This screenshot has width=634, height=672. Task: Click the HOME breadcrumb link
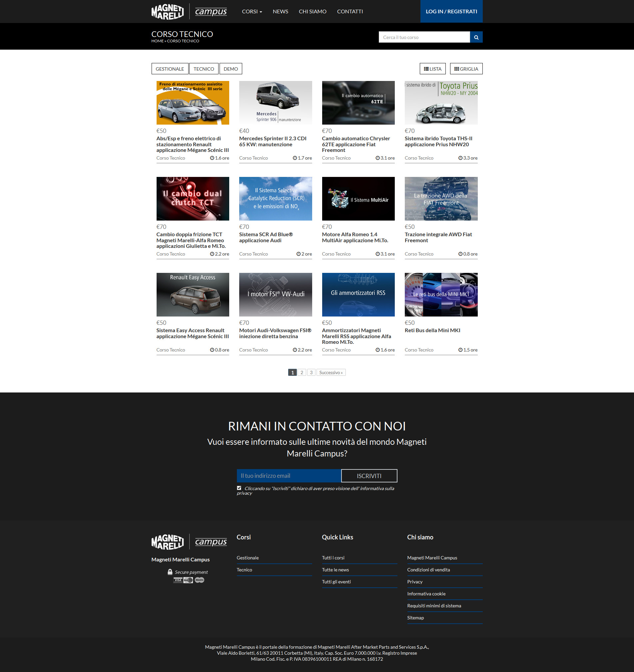coord(157,41)
